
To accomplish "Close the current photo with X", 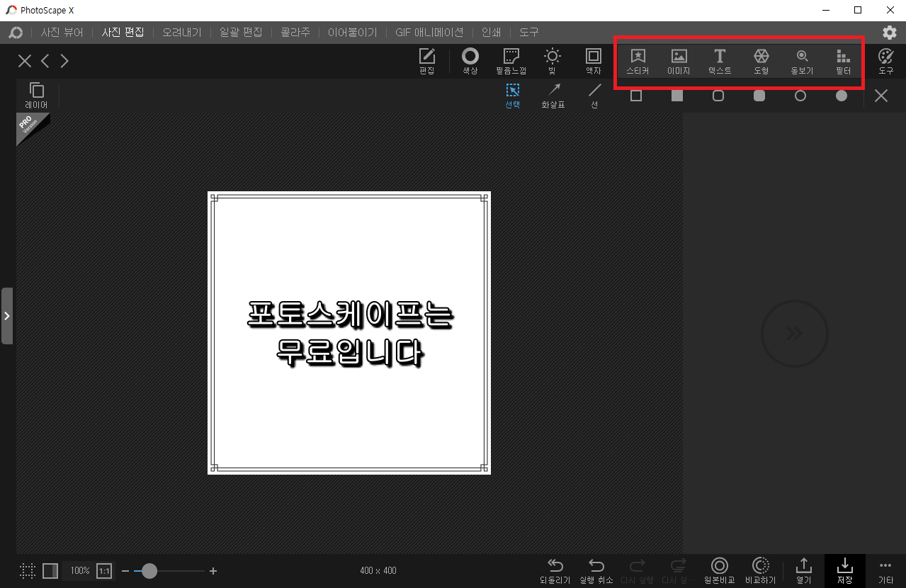I will (x=25, y=61).
